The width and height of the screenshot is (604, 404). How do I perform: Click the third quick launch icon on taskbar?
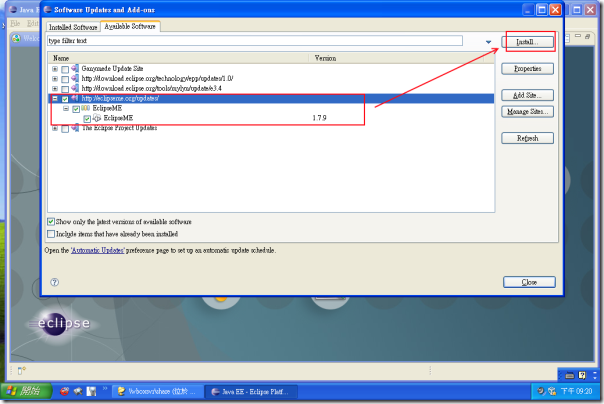click(92, 391)
